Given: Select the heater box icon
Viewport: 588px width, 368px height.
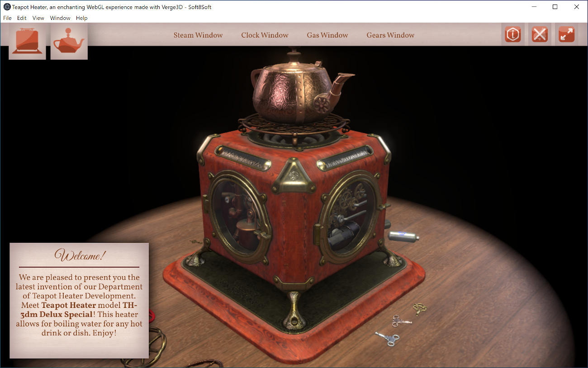Looking at the screenshot, I should (x=27, y=42).
